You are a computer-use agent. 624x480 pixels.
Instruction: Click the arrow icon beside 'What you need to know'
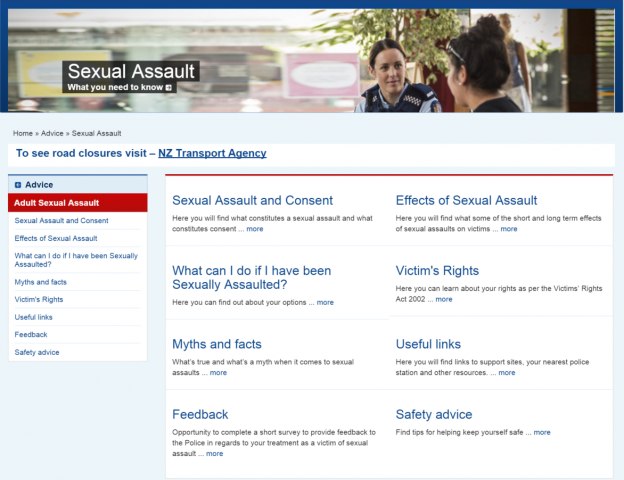(x=169, y=88)
